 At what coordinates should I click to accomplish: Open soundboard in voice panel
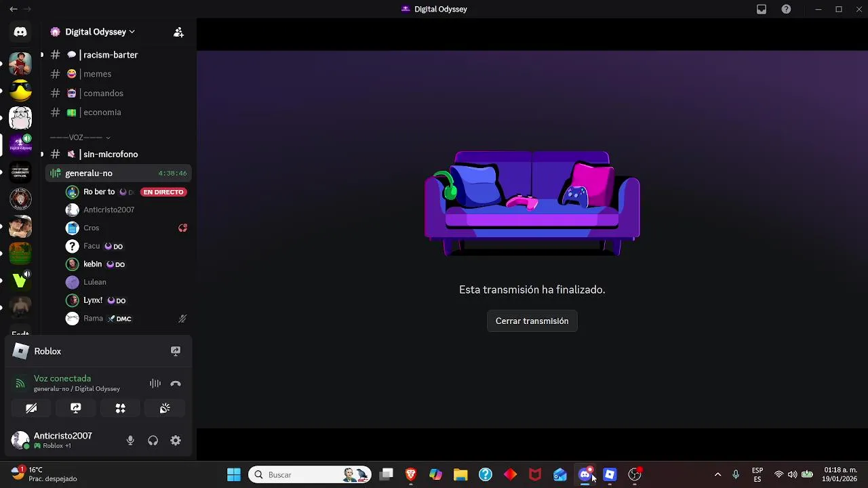[165, 408]
